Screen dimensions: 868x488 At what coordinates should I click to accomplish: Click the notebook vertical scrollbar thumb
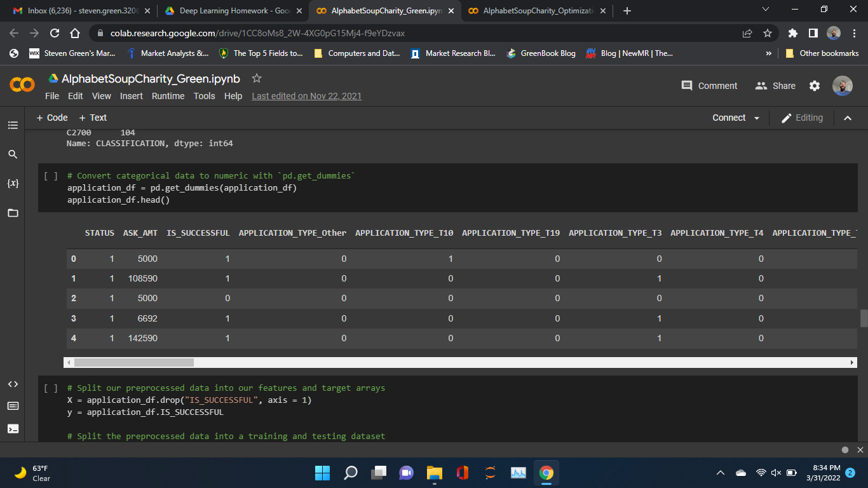[x=864, y=318]
